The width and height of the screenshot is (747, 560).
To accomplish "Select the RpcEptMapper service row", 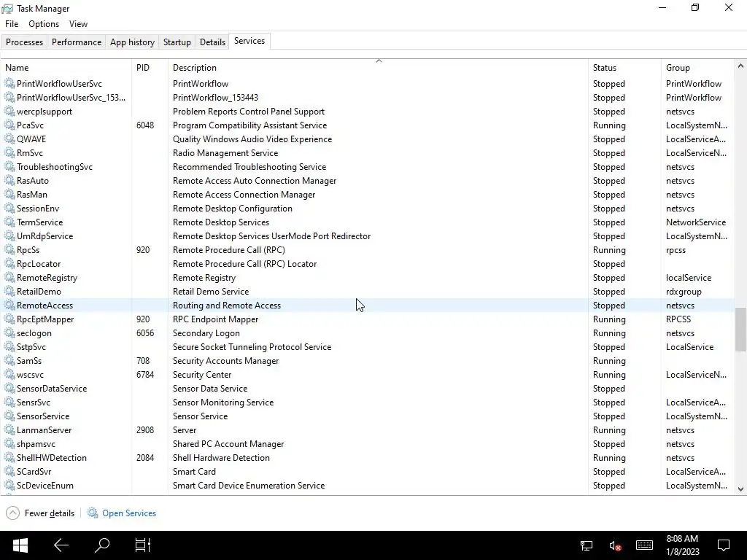I will [368, 319].
